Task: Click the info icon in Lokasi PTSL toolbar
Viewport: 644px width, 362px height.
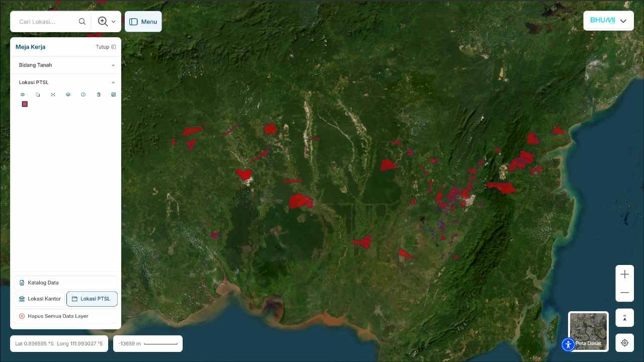Action: pos(84,95)
